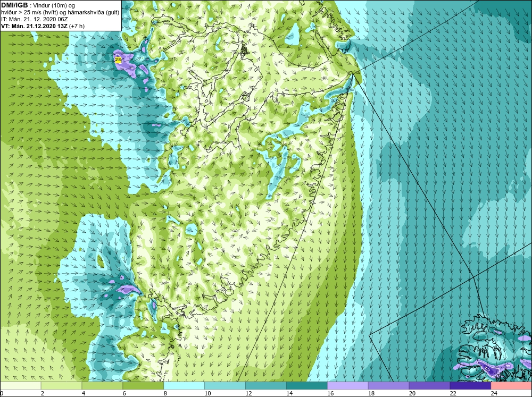Select the 20–22 m/s violet legend swatch
Screen dimensions: 532x397
click(429, 386)
